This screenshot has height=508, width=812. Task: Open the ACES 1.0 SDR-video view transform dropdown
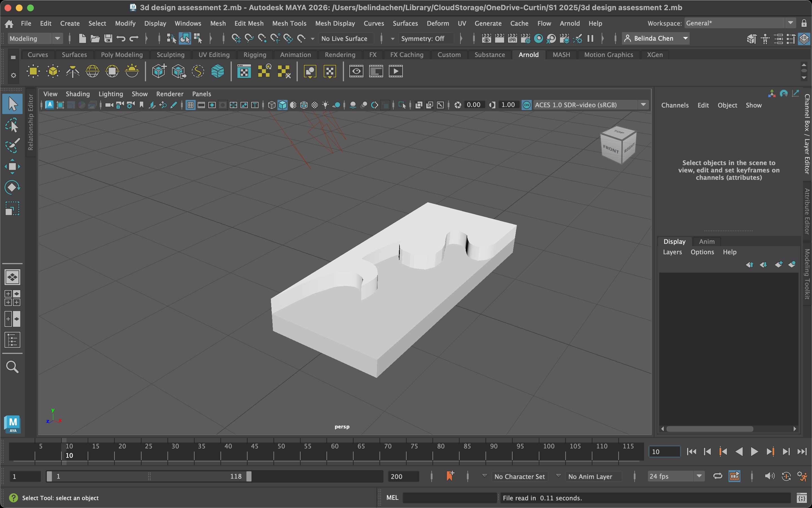[x=591, y=105]
